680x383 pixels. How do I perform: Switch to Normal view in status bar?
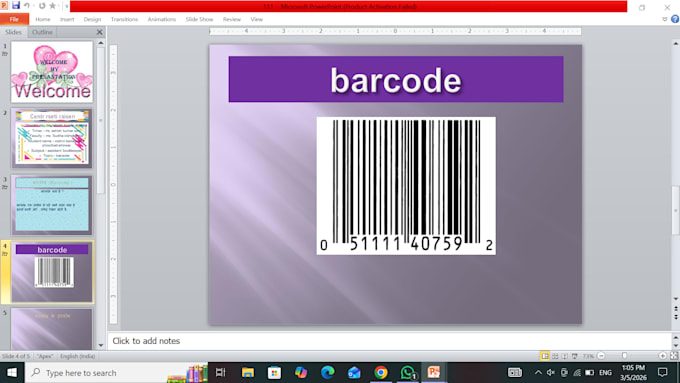(x=545, y=356)
